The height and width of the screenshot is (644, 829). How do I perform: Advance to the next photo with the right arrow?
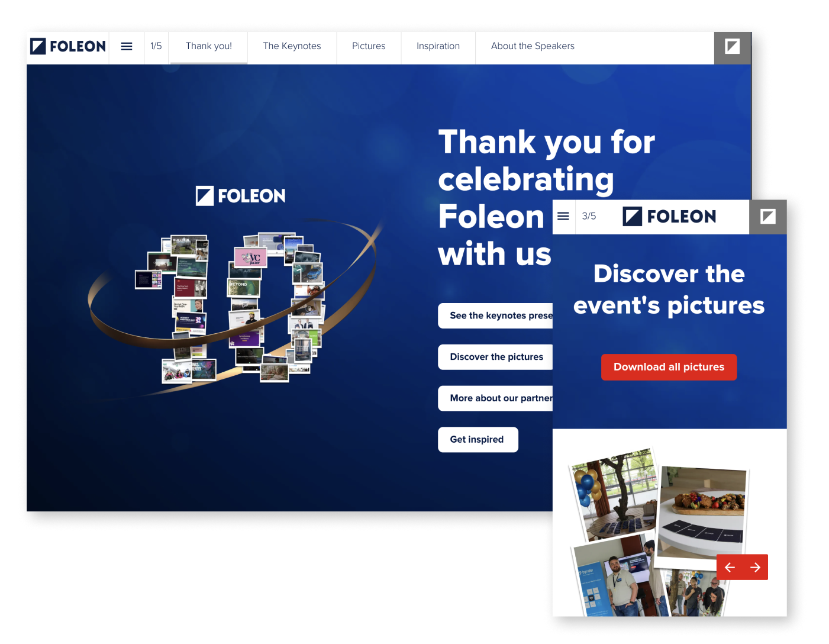point(755,566)
